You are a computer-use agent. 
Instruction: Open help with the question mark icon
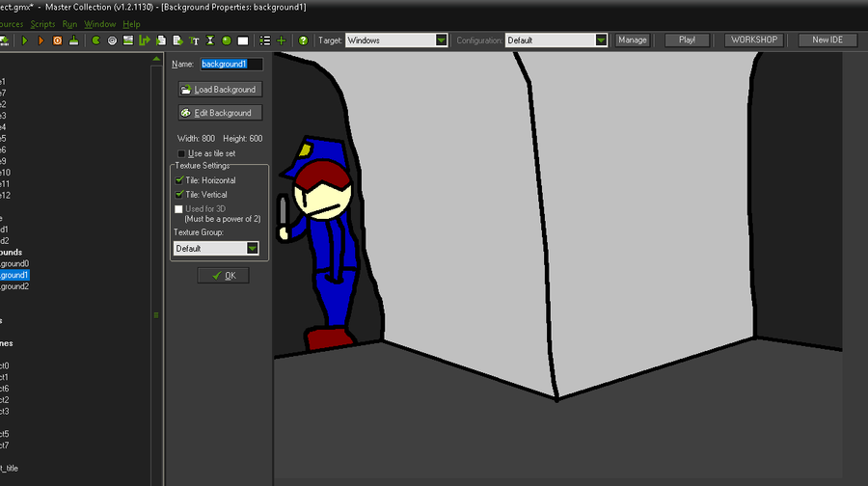click(x=303, y=40)
